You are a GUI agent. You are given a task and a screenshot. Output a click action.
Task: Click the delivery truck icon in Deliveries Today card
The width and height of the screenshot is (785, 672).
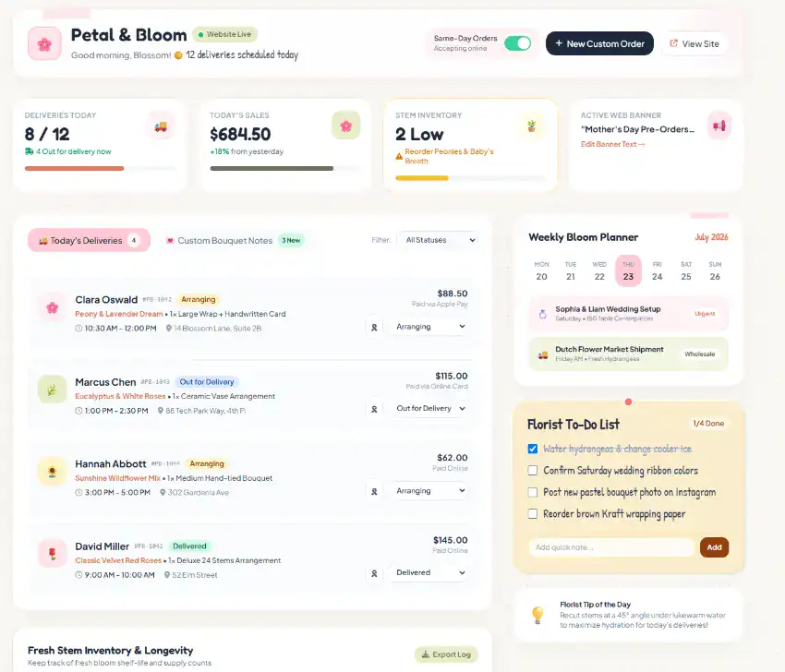click(161, 126)
